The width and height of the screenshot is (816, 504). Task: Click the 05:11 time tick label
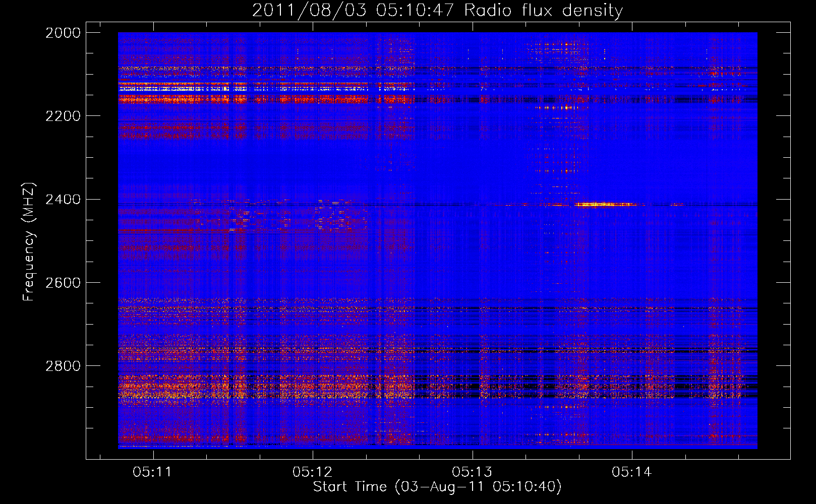pos(152,472)
